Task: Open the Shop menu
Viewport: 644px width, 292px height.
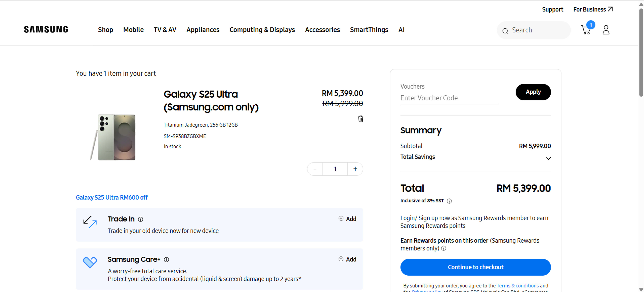Action: click(105, 30)
